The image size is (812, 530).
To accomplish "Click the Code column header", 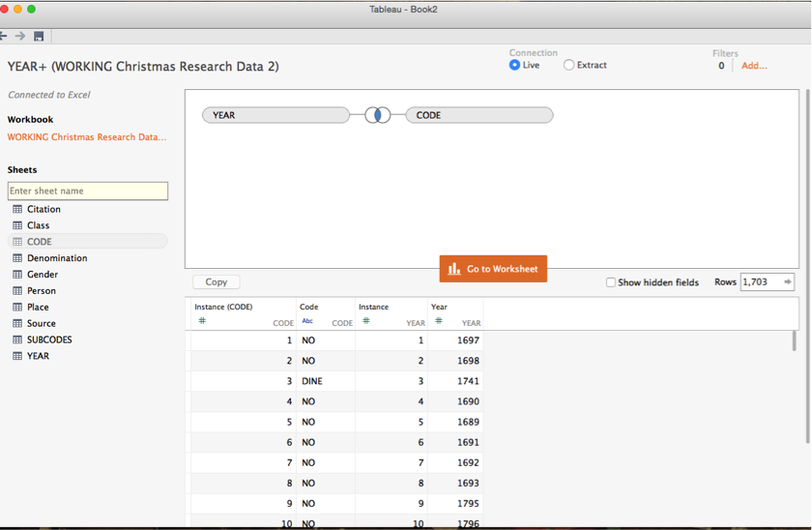I will [326, 314].
